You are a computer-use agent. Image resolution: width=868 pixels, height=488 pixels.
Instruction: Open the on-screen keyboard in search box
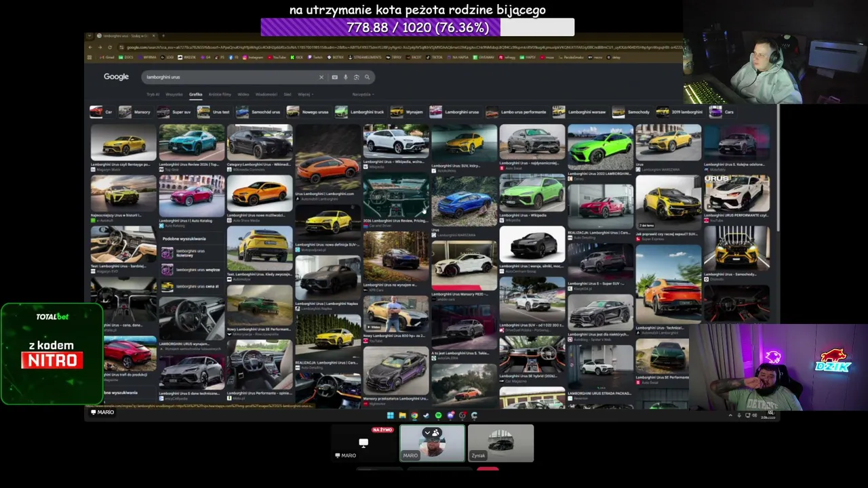[334, 77]
